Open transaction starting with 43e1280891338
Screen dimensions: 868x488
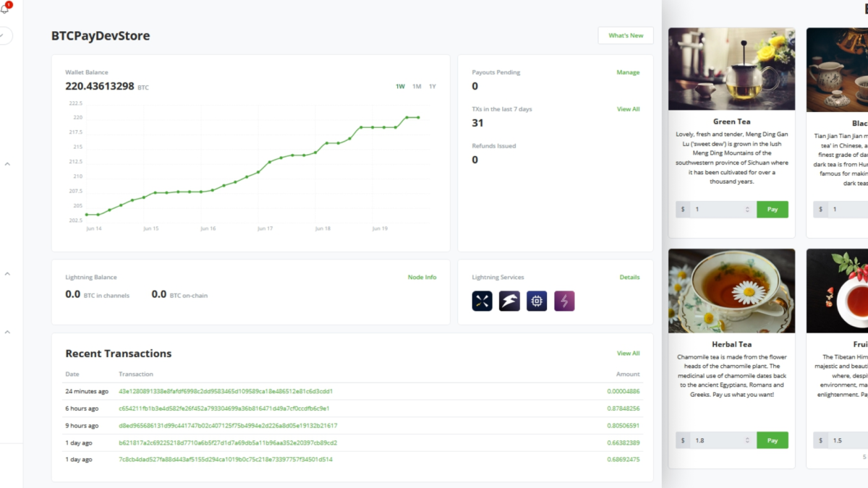(x=226, y=391)
